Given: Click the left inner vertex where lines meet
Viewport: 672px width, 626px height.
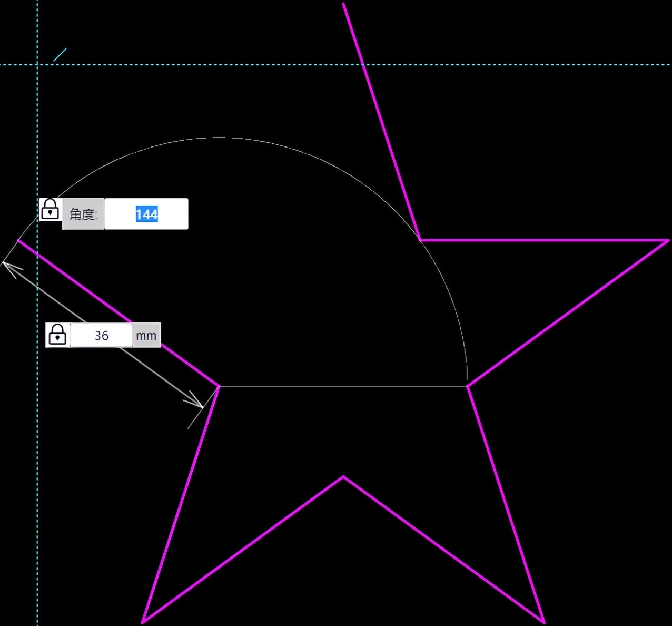Looking at the screenshot, I should tap(219, 386).
